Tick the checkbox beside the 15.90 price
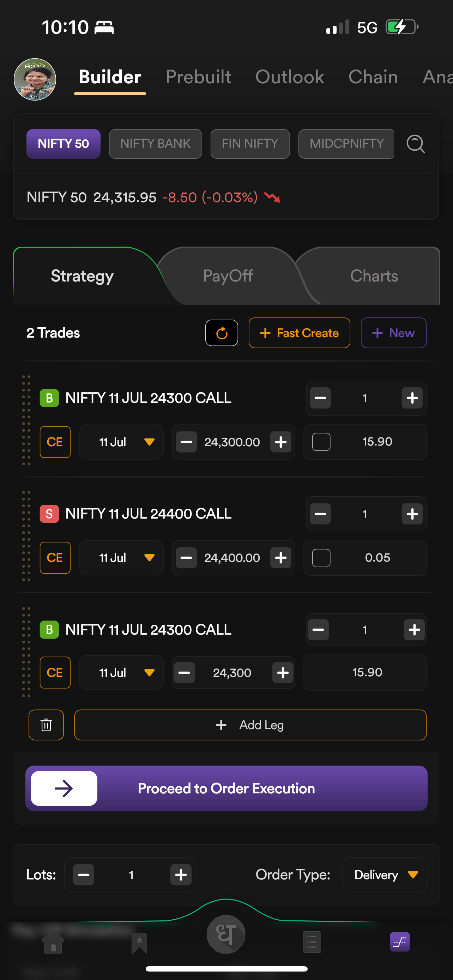453x980 pixels. (x=321, y=442)
